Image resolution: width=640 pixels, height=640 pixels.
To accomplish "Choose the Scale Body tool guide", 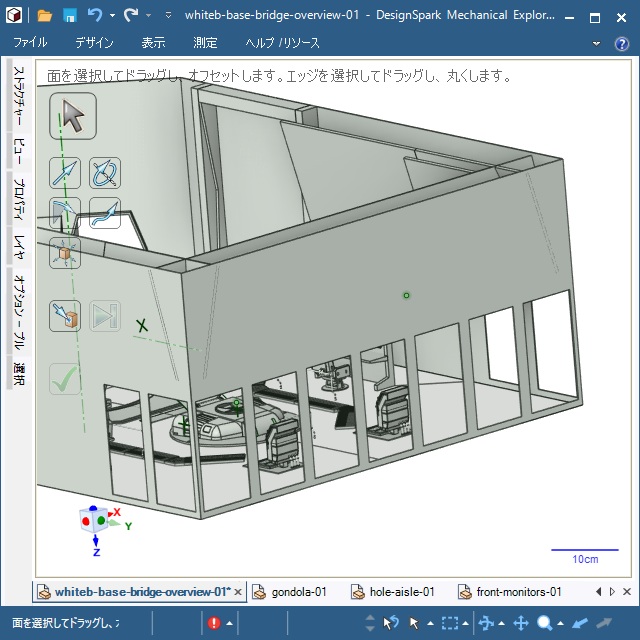I will click(x=65, y=253).
